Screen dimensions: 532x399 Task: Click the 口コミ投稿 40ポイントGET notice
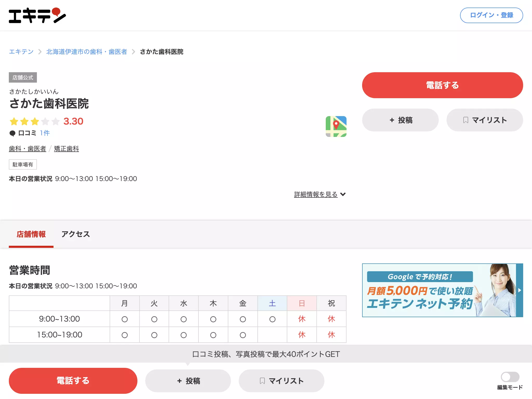tap(266, 354)
